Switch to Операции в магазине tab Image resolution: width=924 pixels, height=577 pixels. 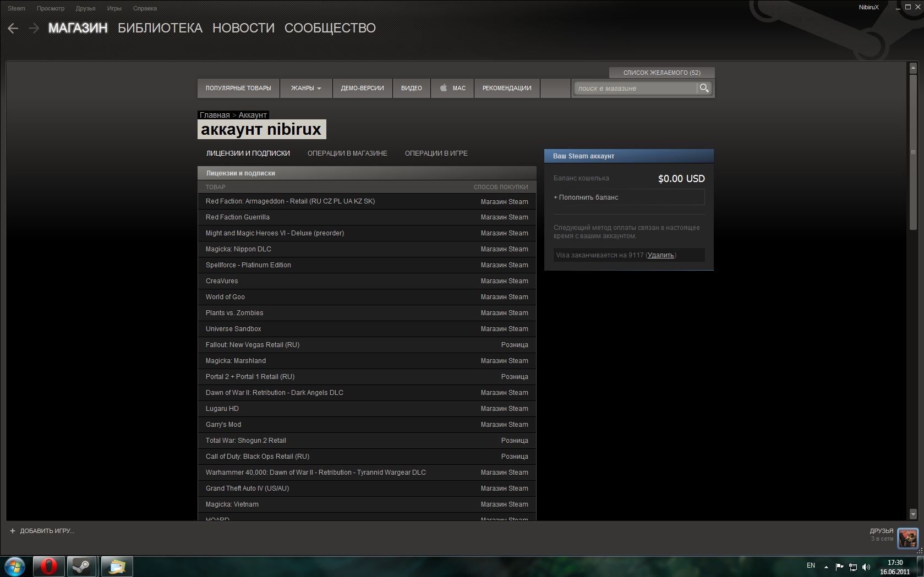pos(347,153)
